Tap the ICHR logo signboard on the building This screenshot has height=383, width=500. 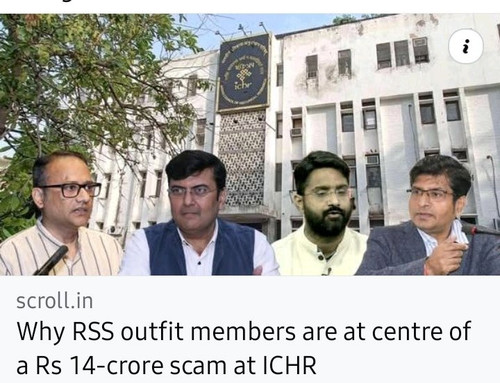tap(243, 72)
